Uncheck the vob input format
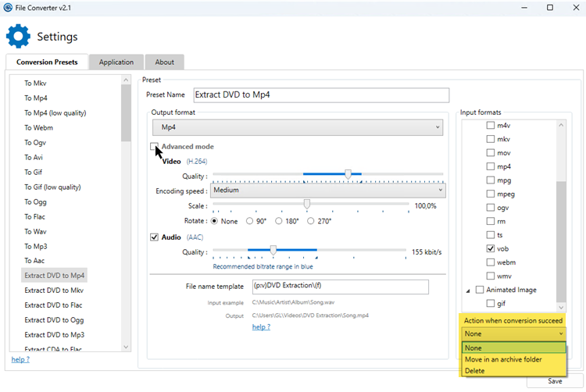The image size is (586, 392). point(491,248)
